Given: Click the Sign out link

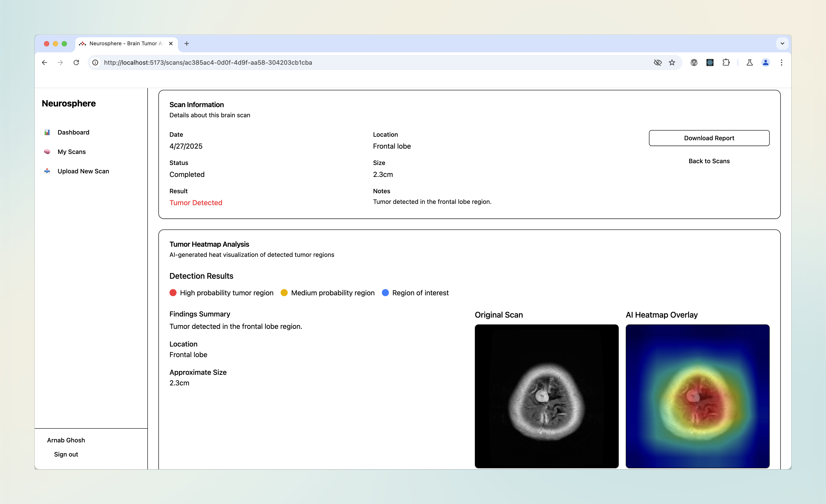Looking at the screenshot, I should (66, 454).
